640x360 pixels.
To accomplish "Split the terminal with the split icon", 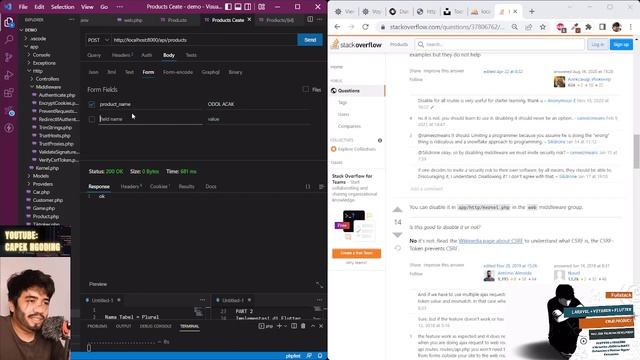I will [294, 326].
